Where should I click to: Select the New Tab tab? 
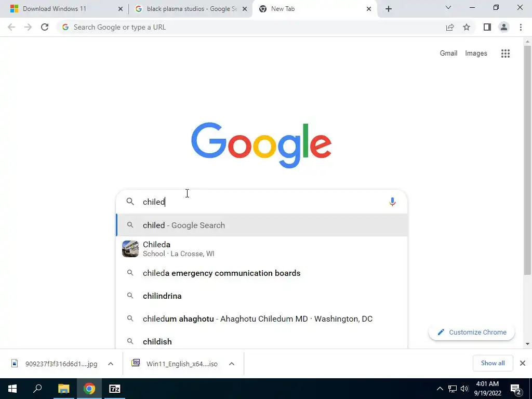pos(314,9)
